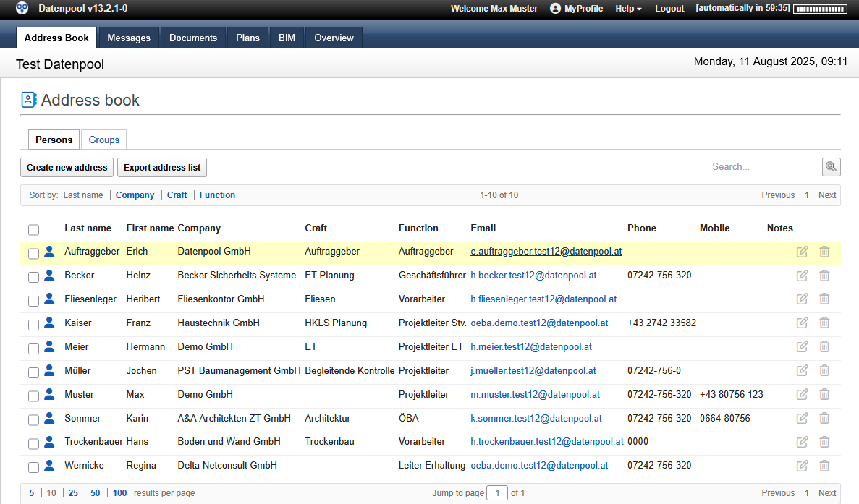
Task: Delete the Kaiser entry using trash icon
Action: (x=824, y=323)
